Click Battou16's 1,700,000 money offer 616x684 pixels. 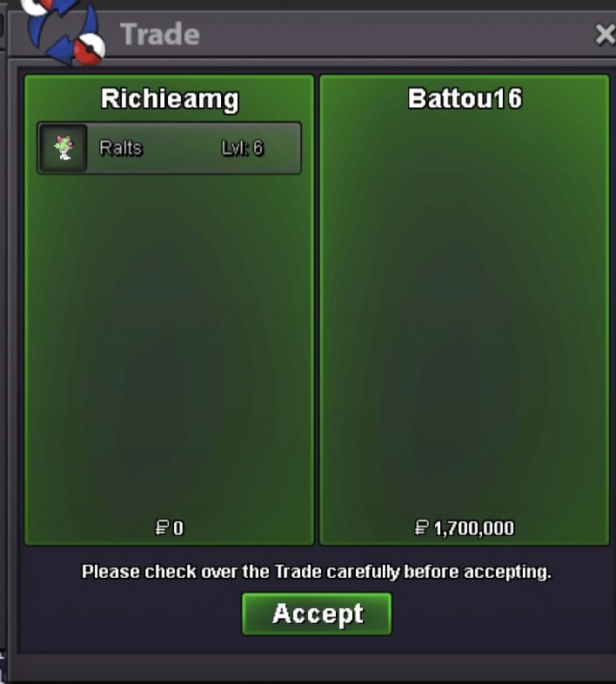(474, 528)
